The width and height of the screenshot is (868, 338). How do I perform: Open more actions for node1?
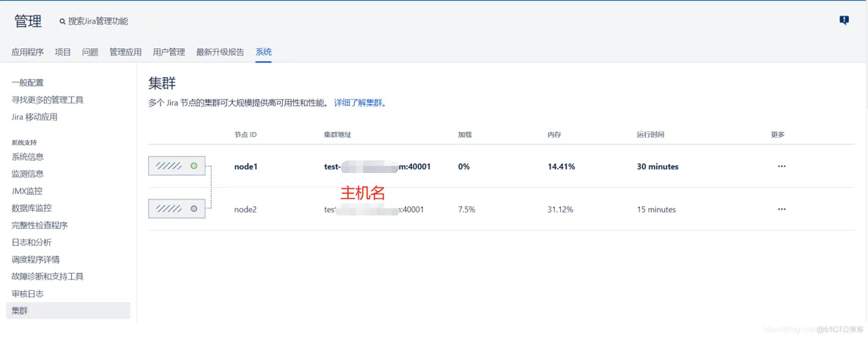click(x=781, y=166)
